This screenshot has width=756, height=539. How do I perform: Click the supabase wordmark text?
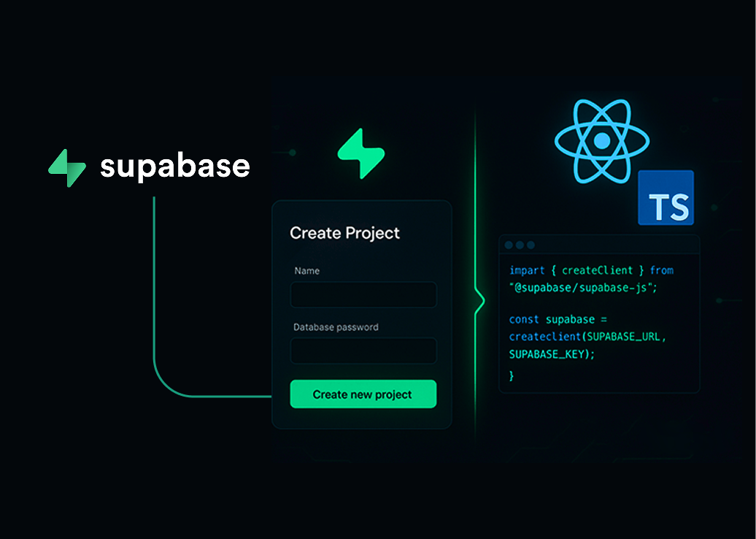(174, 167)
